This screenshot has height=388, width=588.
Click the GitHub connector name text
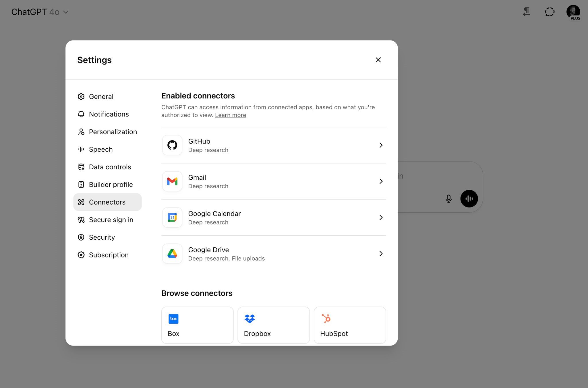(x=199, y=141)
